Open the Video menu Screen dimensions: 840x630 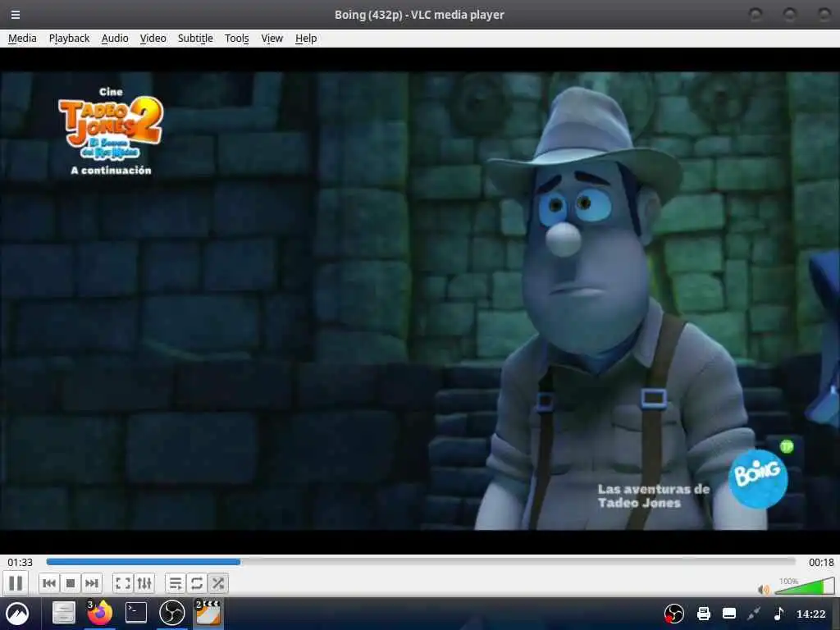pos(153,38)
